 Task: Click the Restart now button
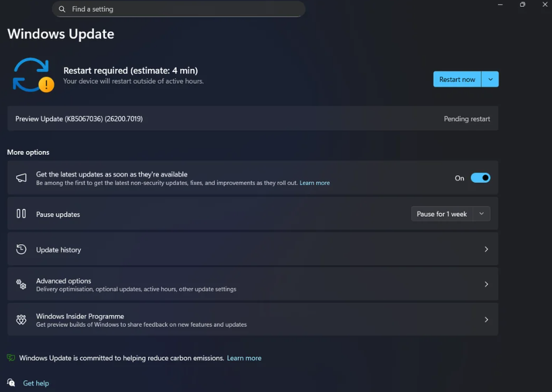[457, 80]
